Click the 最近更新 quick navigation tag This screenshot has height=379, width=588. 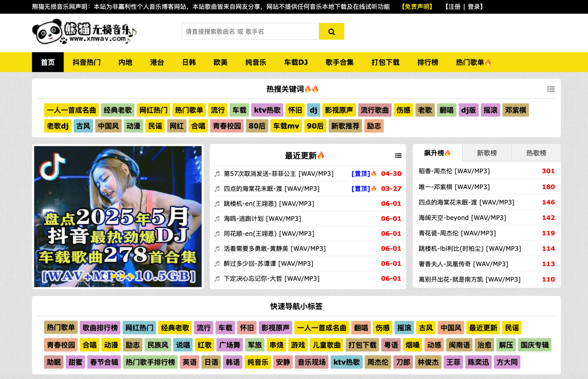[x=483, y=328]
